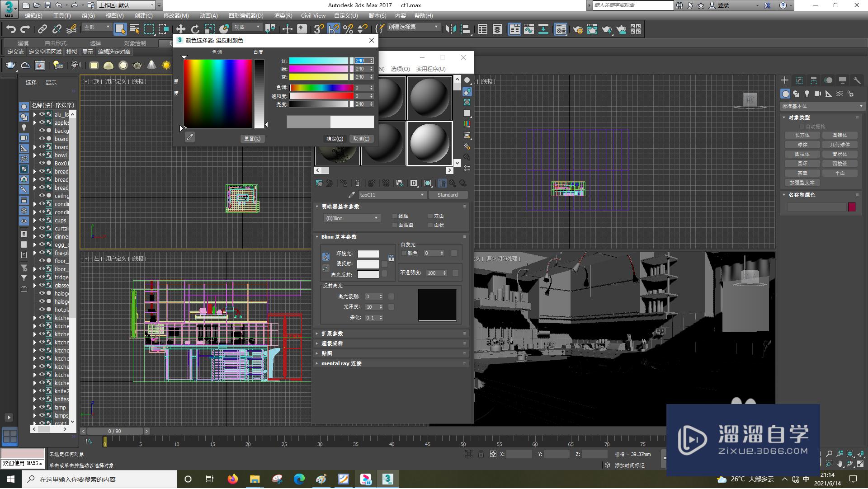The image size is (868, 489).
Task: Open the 修改器(M) menu
Action: (x=176, y=16)
